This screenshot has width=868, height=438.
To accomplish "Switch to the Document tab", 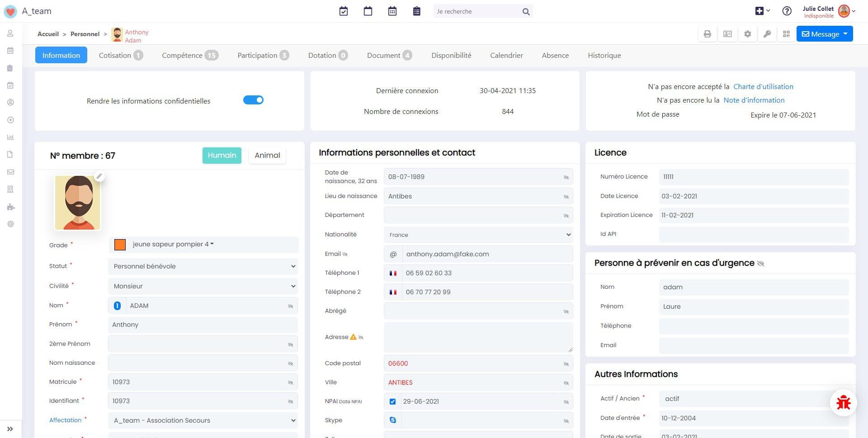I will pyautogui.click(x=389, y=55).
